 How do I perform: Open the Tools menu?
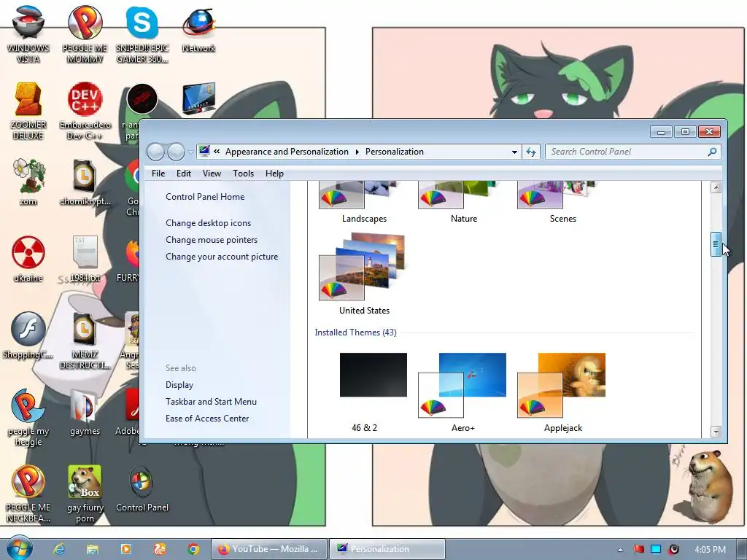(x=243, y=174)
